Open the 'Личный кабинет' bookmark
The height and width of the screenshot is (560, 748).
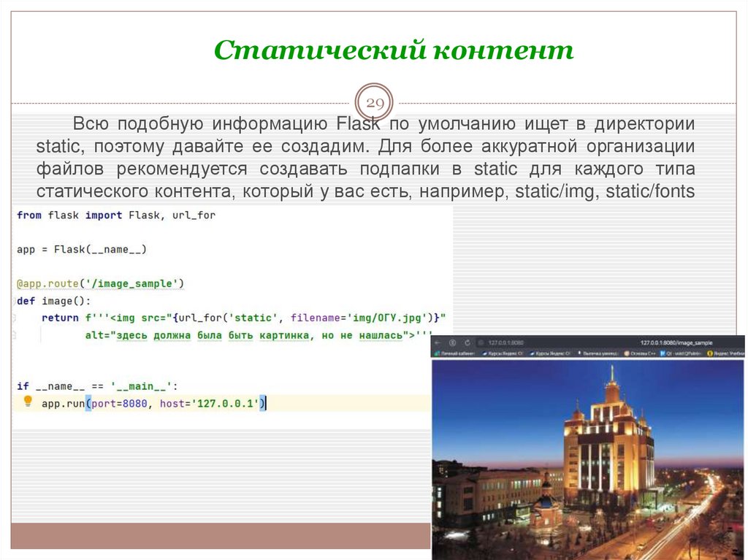(454, 353)
